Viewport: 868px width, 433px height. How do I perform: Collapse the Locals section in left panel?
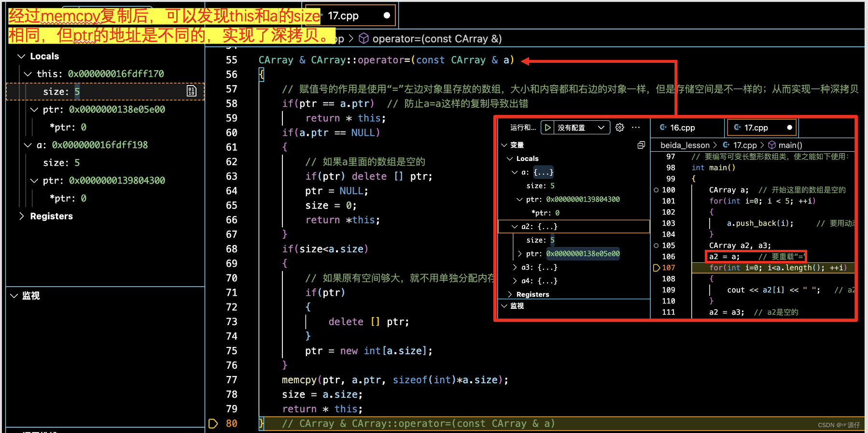coord(21,56)
